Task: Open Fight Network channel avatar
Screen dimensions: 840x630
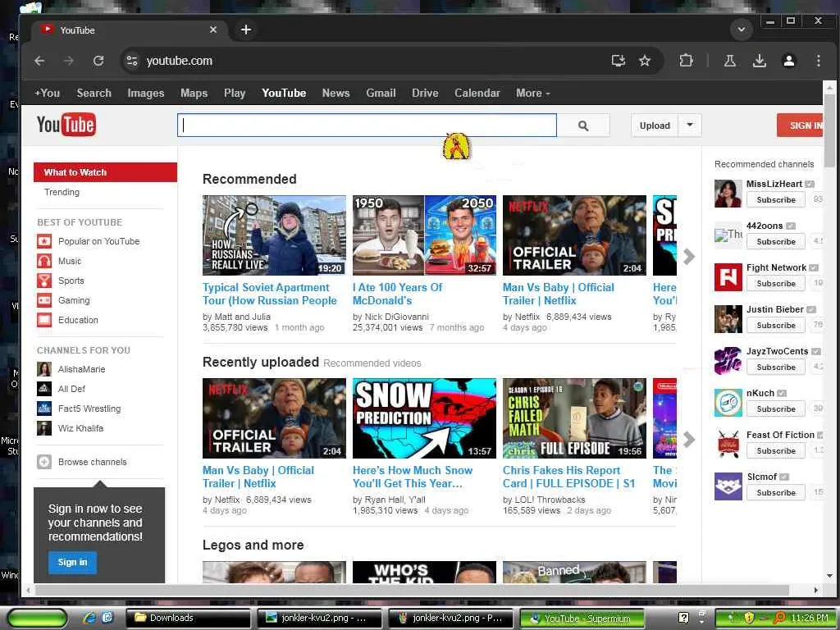Action: (728, 277)
